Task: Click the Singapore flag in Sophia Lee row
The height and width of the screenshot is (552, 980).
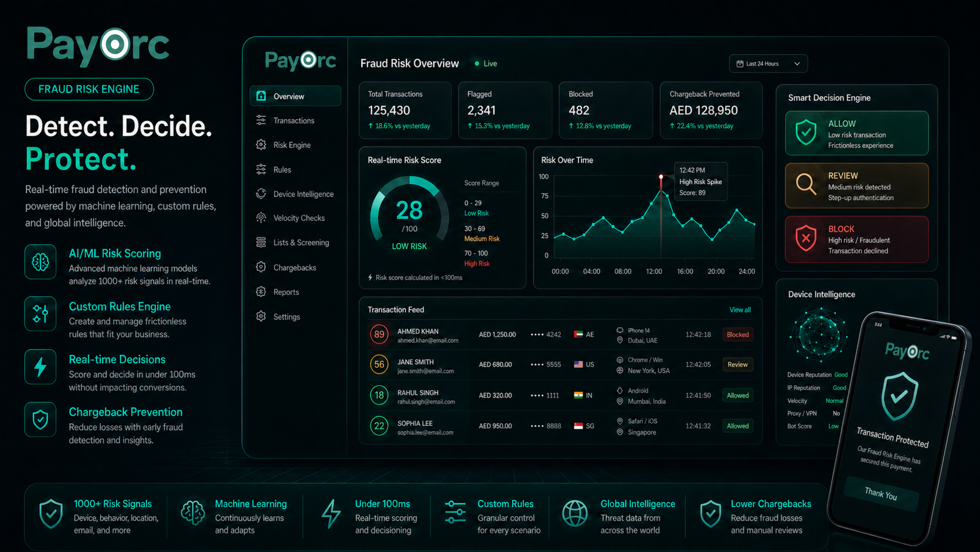Action: click(x=579, y=426)
